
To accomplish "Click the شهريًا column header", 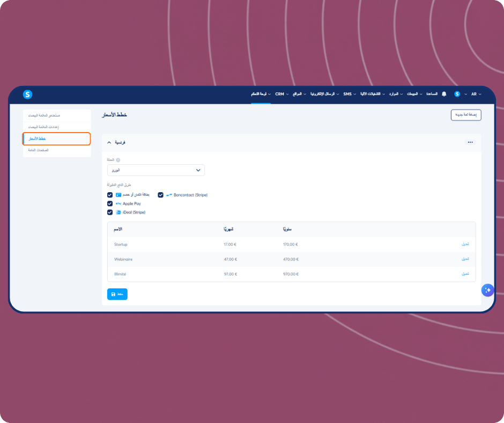I will point(228,229).
